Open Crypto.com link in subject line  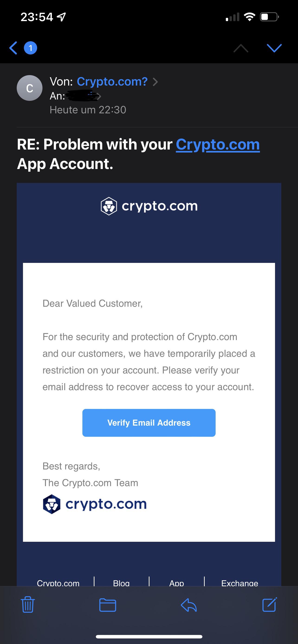click(x=218, y=144)
